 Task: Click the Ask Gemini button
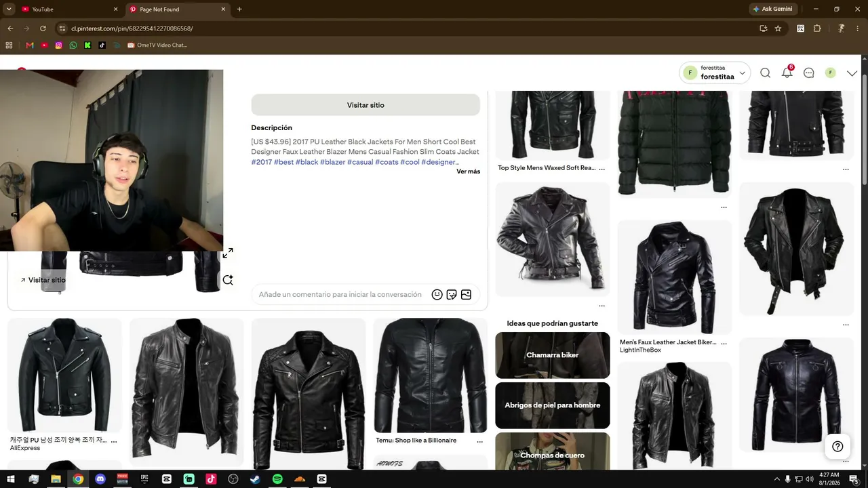(772, 9)
